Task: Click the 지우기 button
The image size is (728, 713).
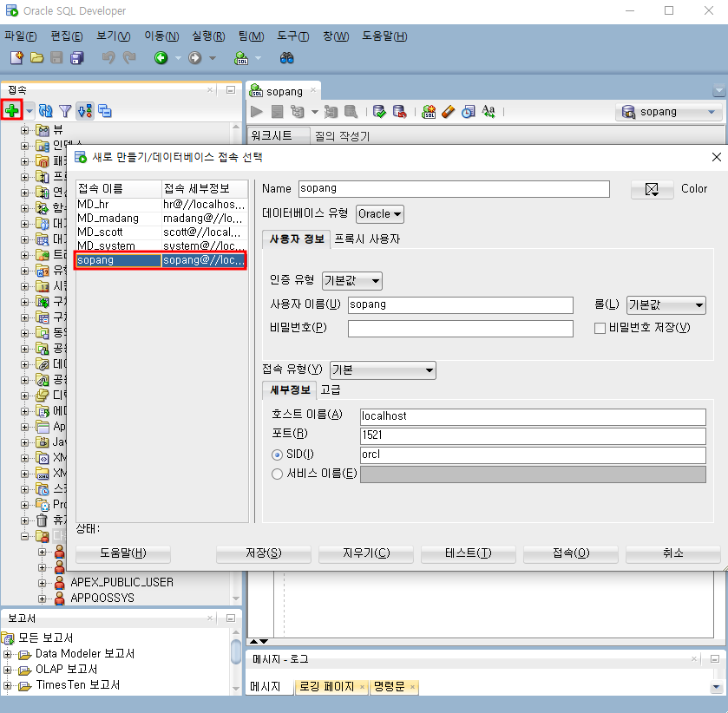Action: (366, 553)
